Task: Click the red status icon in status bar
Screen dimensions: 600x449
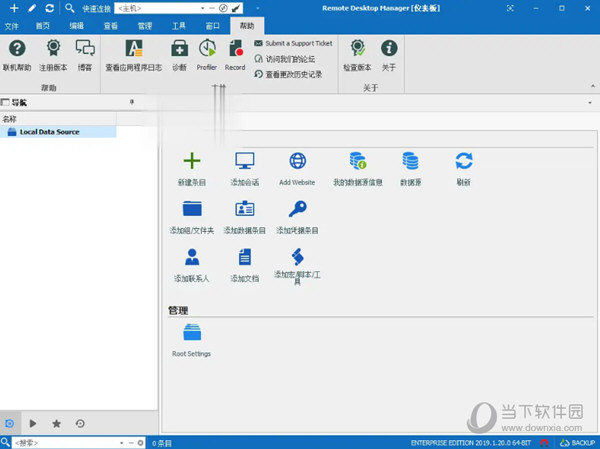Action: tap(544, 443)
